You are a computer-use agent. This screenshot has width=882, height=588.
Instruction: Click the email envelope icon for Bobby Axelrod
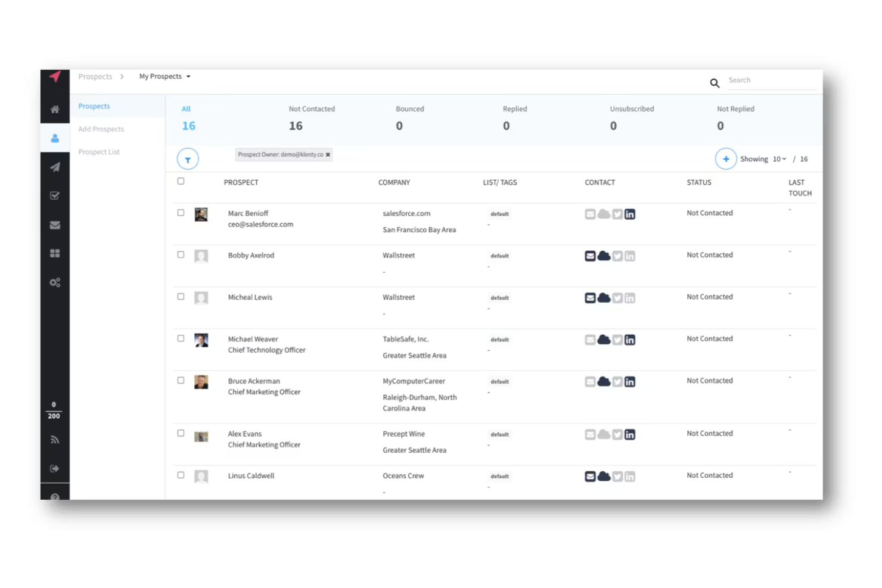[590, 256]
